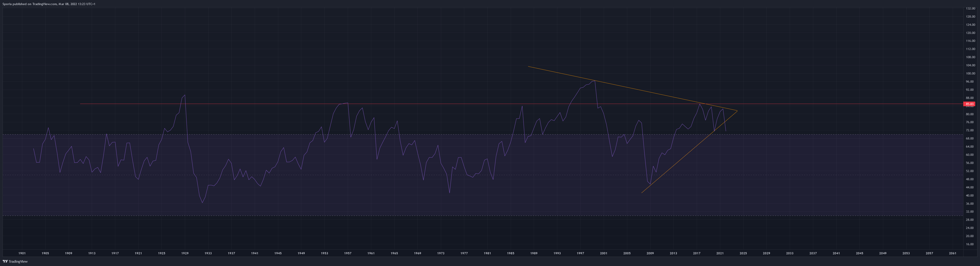Click the 36.00 price axis label
The height and width of the screenshot is (266, 980).
[970, 204]
